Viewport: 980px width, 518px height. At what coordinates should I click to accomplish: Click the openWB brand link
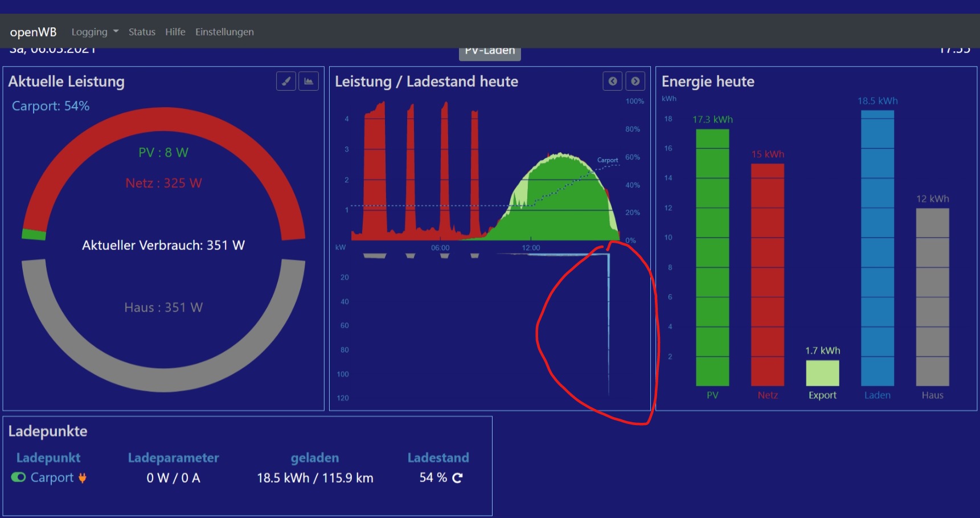[33, 32]
